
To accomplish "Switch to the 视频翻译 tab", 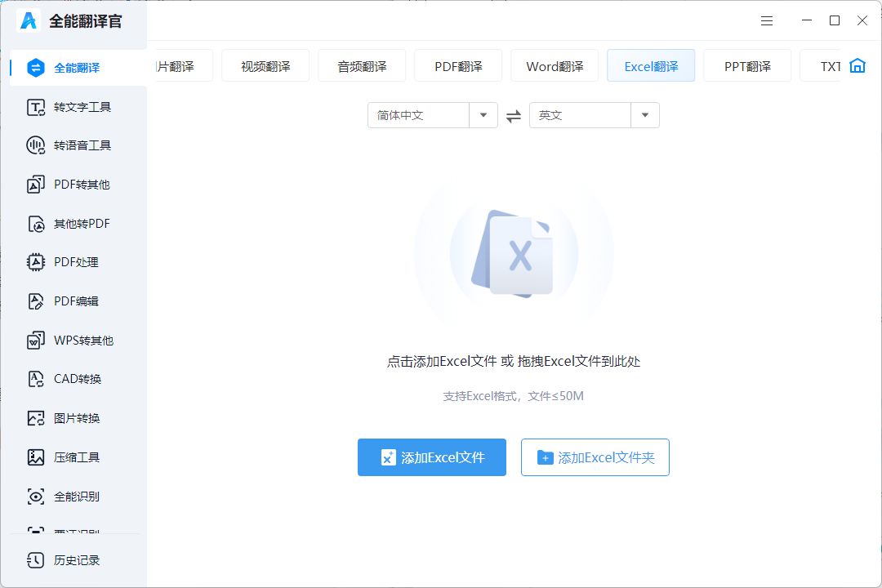I will [x=265, y=66].
